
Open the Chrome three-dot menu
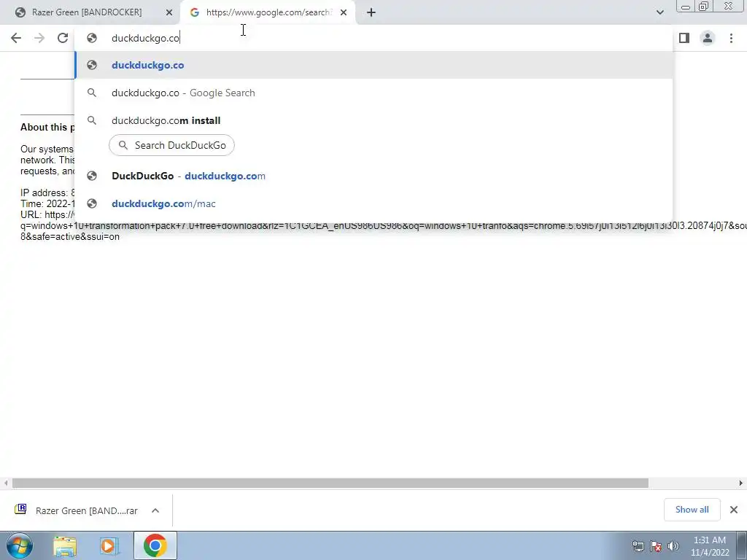coord(731,38)
